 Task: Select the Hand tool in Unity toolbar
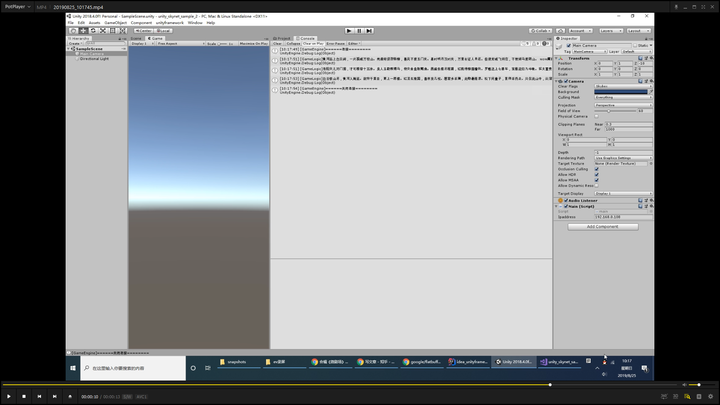click(x=73, y=30)
